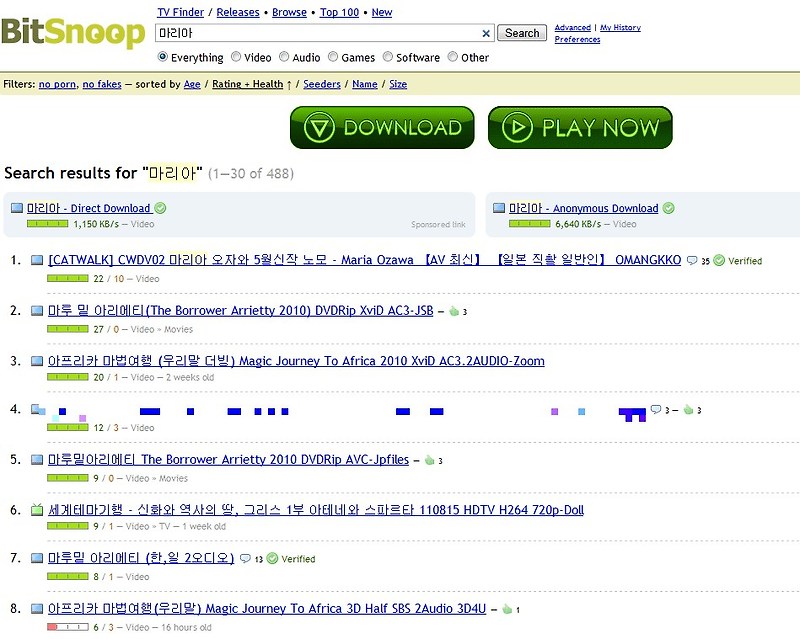Sort results by Age

[192, 84]
